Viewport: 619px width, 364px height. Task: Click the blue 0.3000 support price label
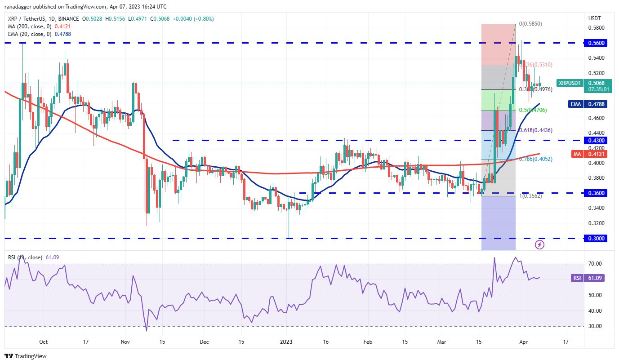coord(597,239)
